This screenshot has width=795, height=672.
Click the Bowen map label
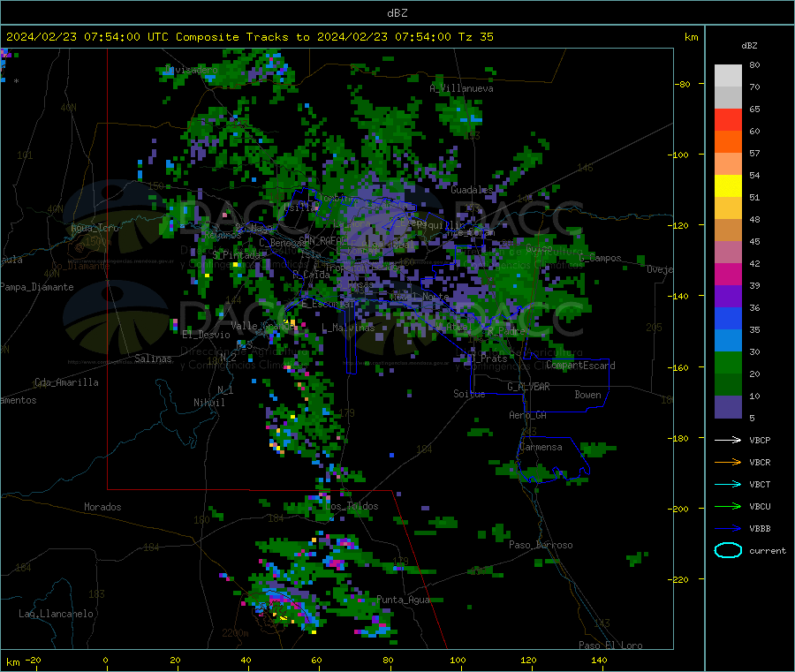587,395
